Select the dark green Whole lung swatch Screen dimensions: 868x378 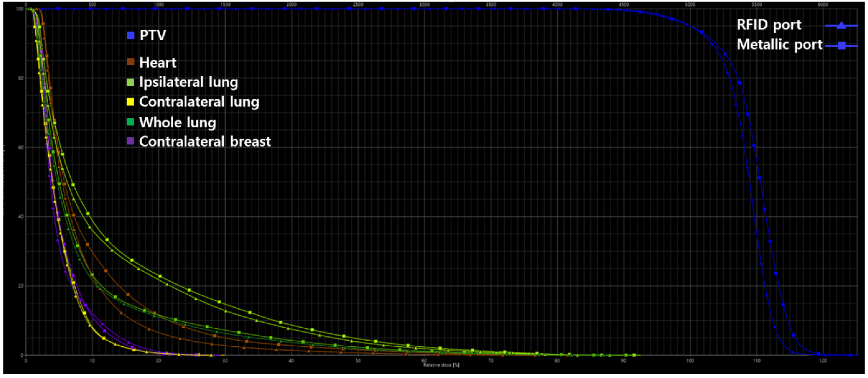point(130,122)
